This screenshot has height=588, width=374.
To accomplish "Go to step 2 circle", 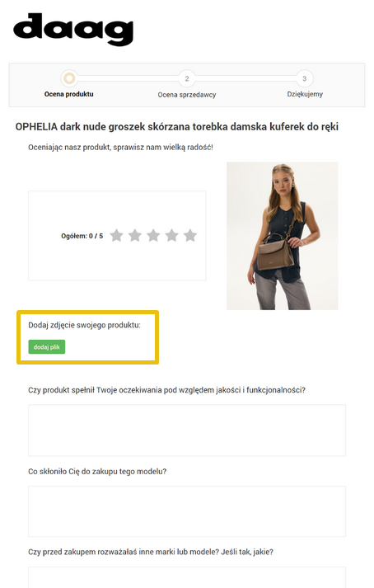I will 187,78.
